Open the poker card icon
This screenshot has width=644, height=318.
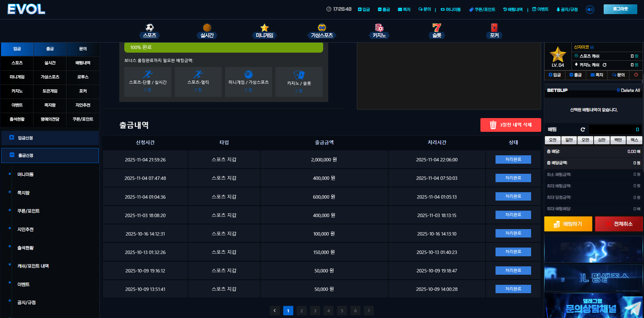click(494, 28)
